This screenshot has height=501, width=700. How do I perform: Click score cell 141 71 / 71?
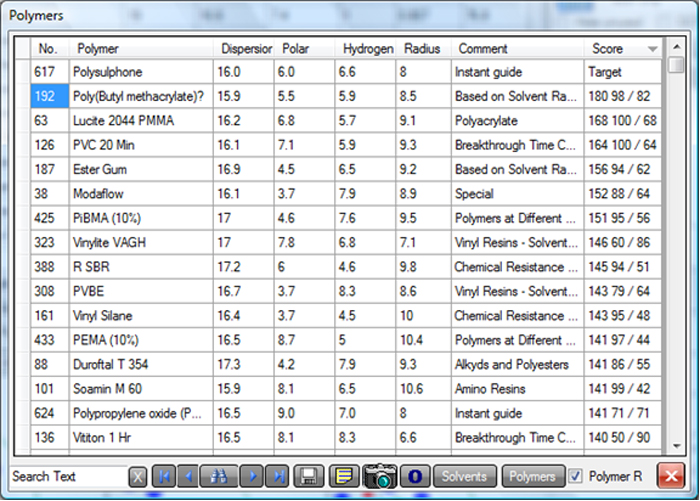click(x=622, y=413)
